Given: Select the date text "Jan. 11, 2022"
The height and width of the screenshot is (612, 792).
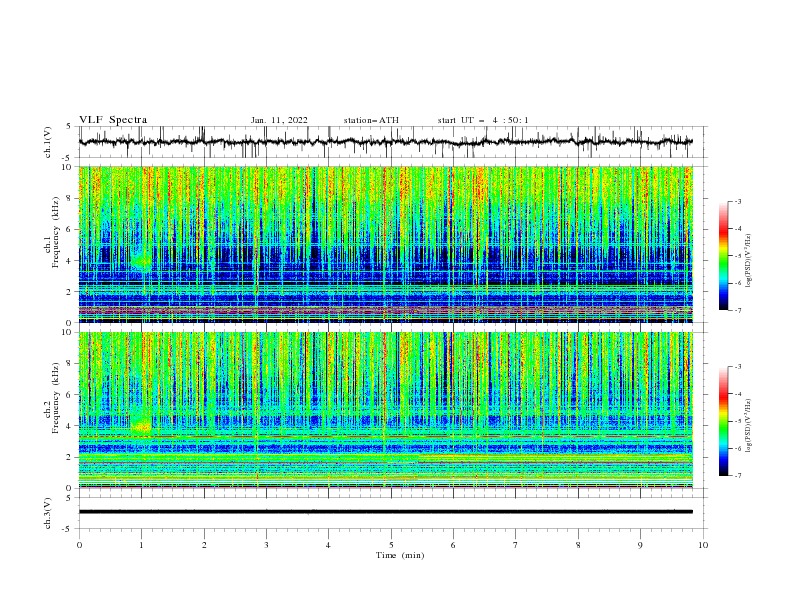Looking at the screenshot, I should point(279,120).
